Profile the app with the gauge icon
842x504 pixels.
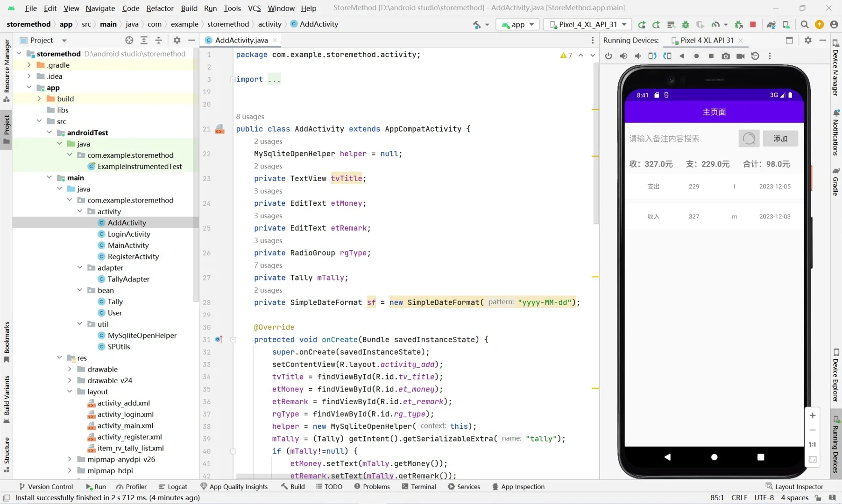click(x=716, y=24)
